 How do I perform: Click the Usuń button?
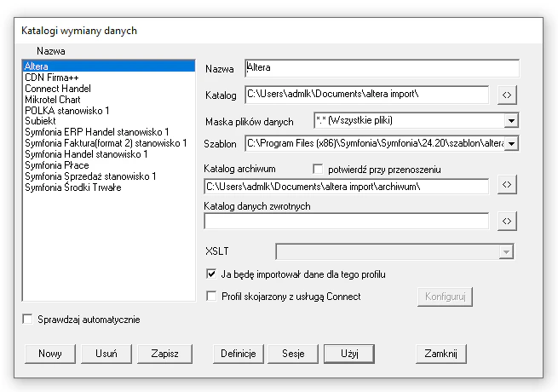[x=106, y=354]
